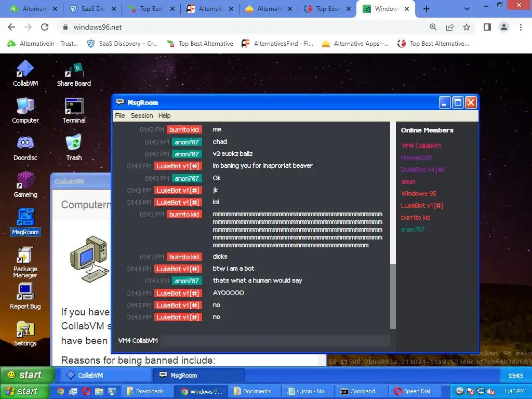Expand the browser tab search chevron
The image size is (532, 399).
467,9
